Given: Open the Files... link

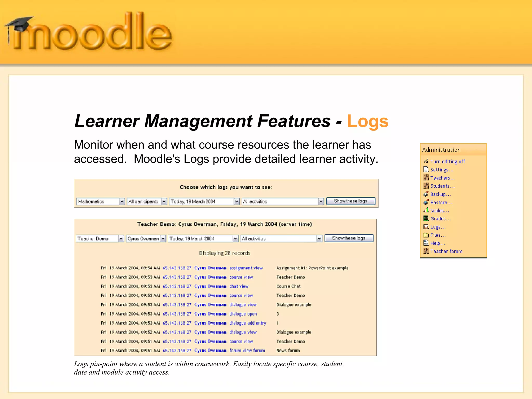Looking at the screenshot, I should [x=438, y=235].
